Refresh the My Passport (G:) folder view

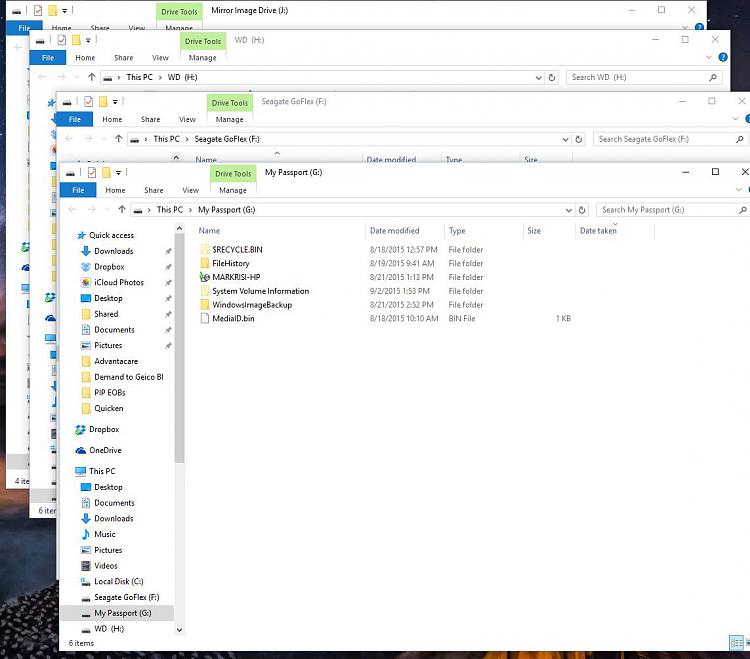click(x=582, y=210)
